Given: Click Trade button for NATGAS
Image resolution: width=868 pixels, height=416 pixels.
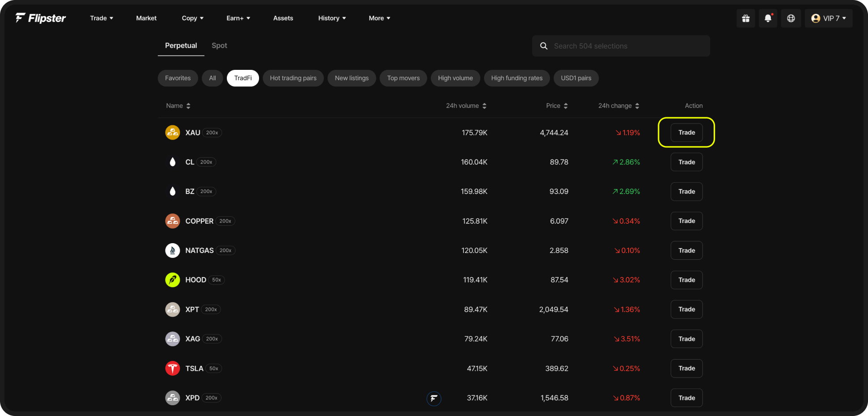Looking at the screenshot, I should pyautogui.click(x=686, y=250).
